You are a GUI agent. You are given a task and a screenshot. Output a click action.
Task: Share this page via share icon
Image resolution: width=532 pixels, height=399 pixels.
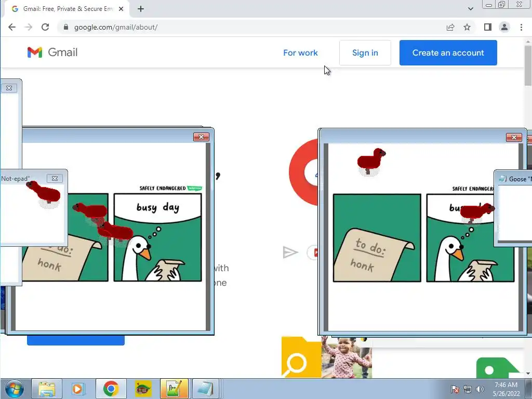click(450, 27)
